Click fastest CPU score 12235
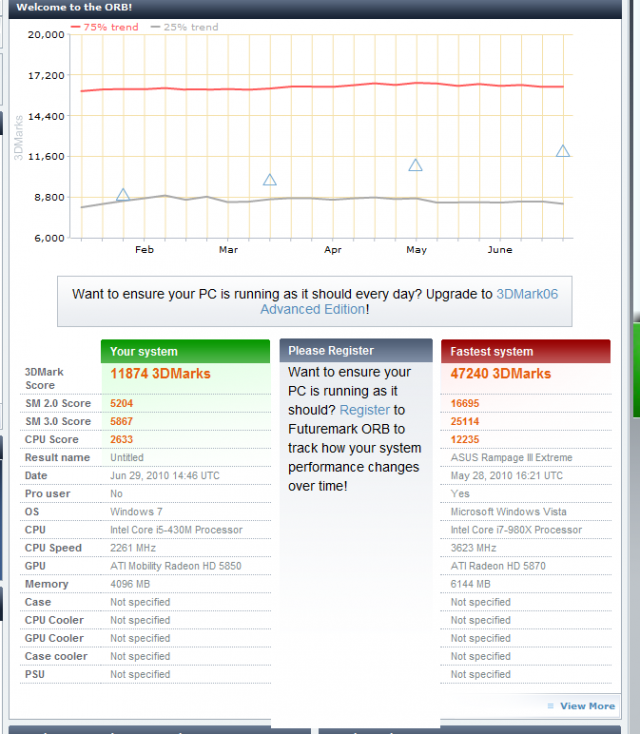 pos(465,440)
